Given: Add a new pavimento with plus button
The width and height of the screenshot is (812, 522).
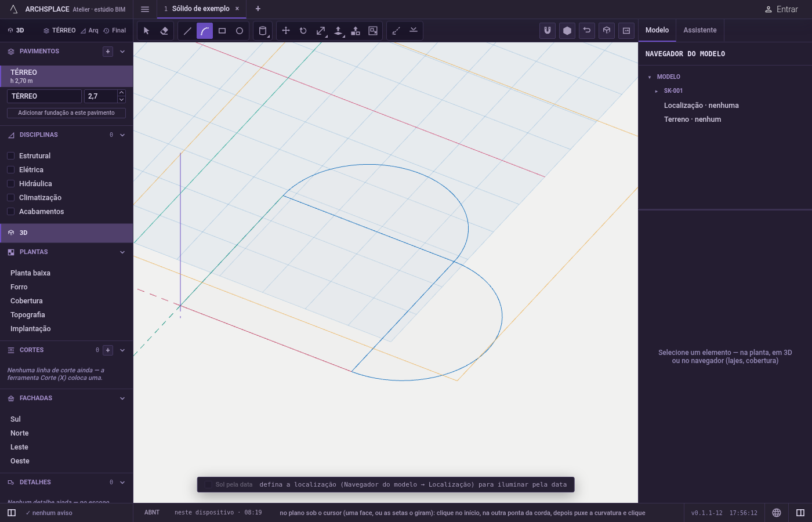Looking at the screenshot, I should click(x=108, y=52).
